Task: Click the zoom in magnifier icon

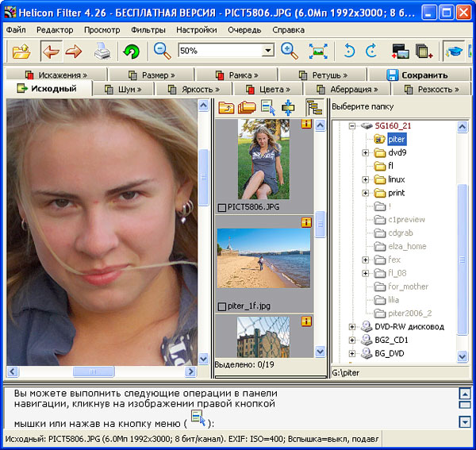Action: point(290,51)
